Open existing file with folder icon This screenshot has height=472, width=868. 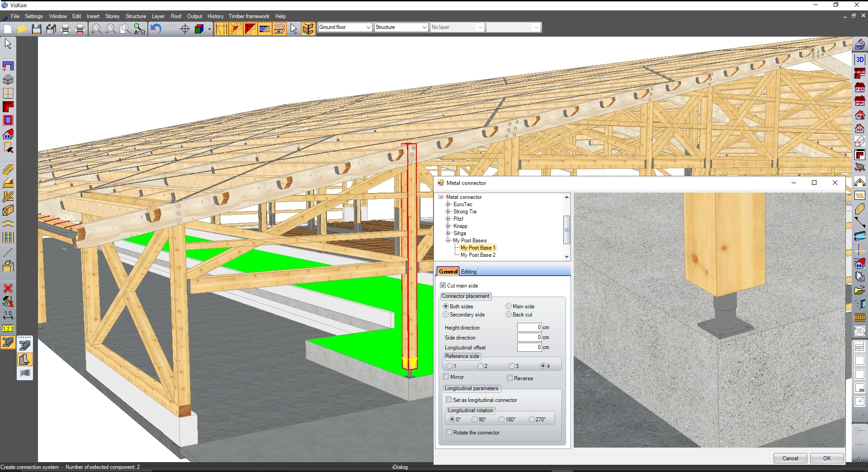[x=22, y=29]
